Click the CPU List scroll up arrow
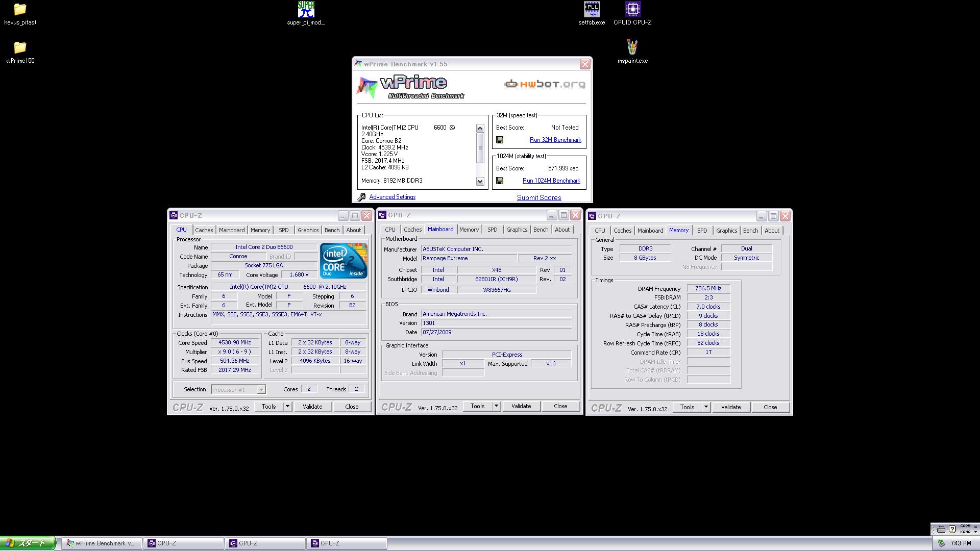This screenshot has width=980, height=551. 480,128
